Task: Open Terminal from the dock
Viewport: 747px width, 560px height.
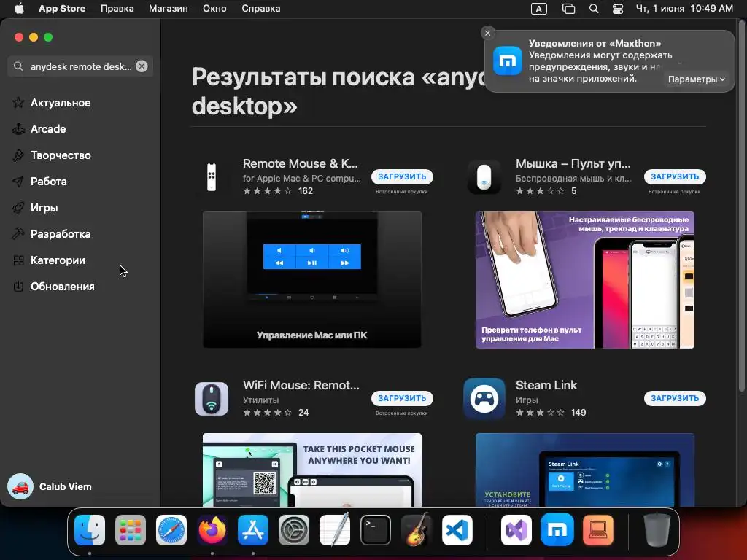Action: [x=376, y=530]
